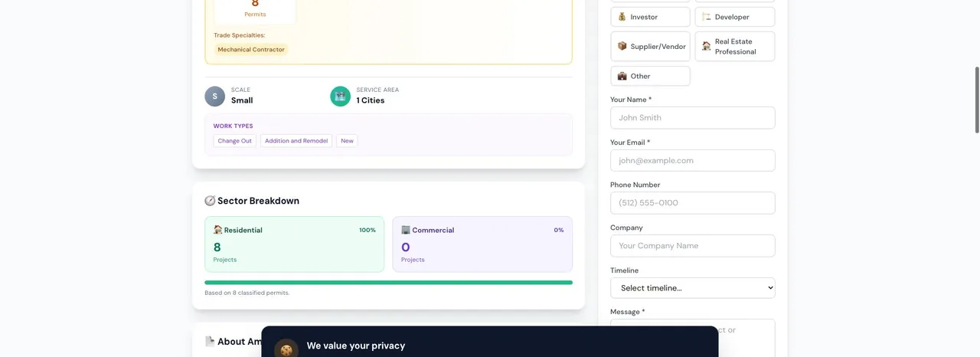Click the 0% Commercial percentage
This screenshot has height=357, width=980.
pyautogui.click(x=559, y=230)
